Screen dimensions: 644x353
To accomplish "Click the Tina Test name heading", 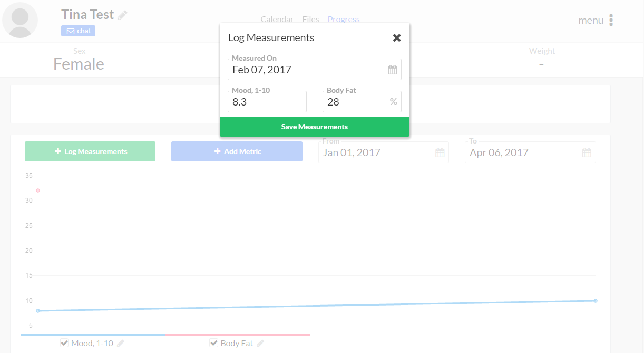I will point(87,15).
